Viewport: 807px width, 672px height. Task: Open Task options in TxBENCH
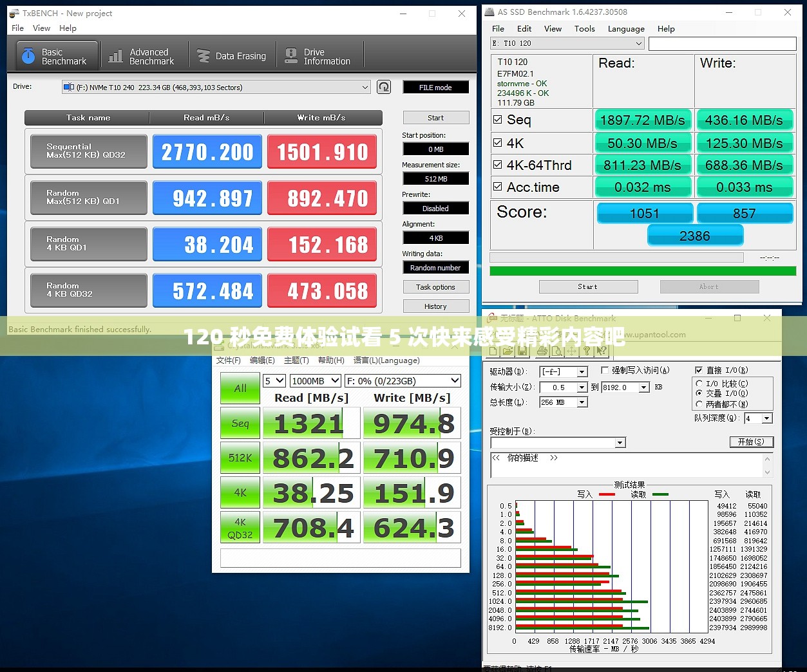[x=436, y=287]
